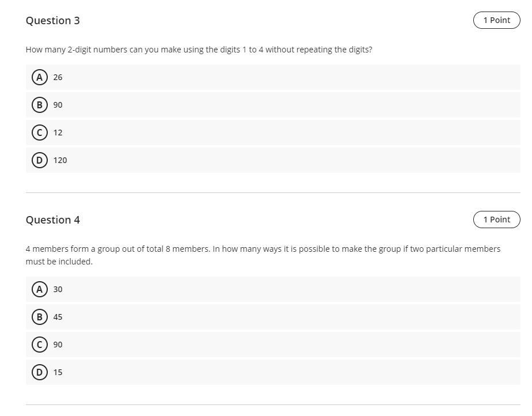
Task: Mark option D circle for Question 4
Action: point(39,372)
